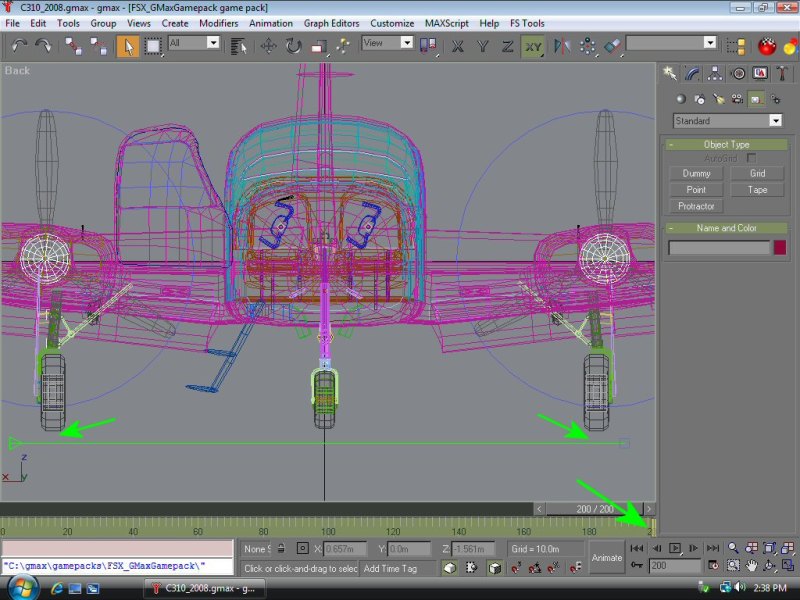
Task: Switch to Geometry creation category
Action: click(680, 99)
